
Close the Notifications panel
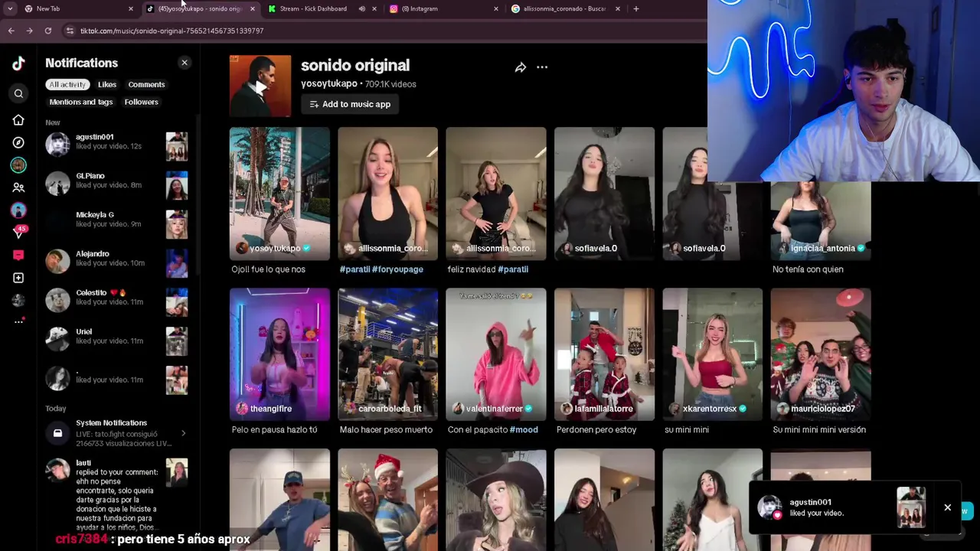(184, 63)
